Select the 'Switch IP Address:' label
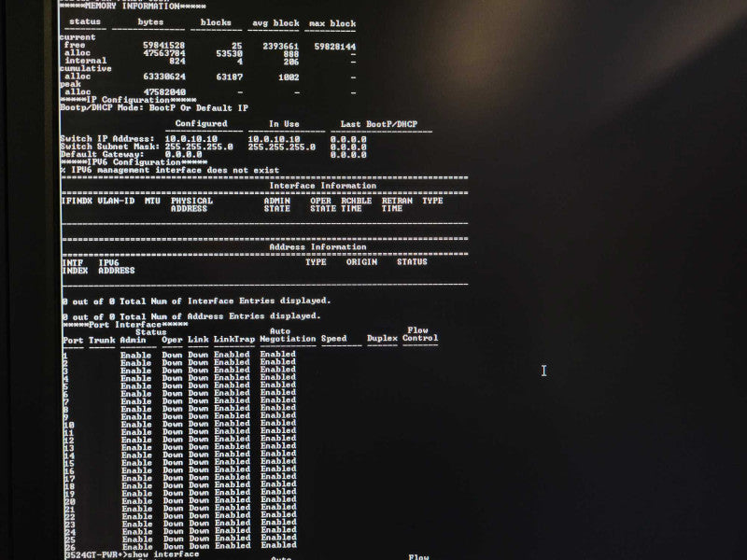The image size is (747, 560). click(107, 138)
